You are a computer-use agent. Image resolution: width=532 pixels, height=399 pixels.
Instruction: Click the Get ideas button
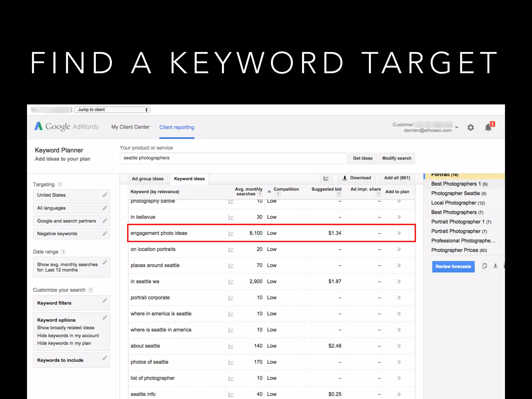tap(362, 158)
